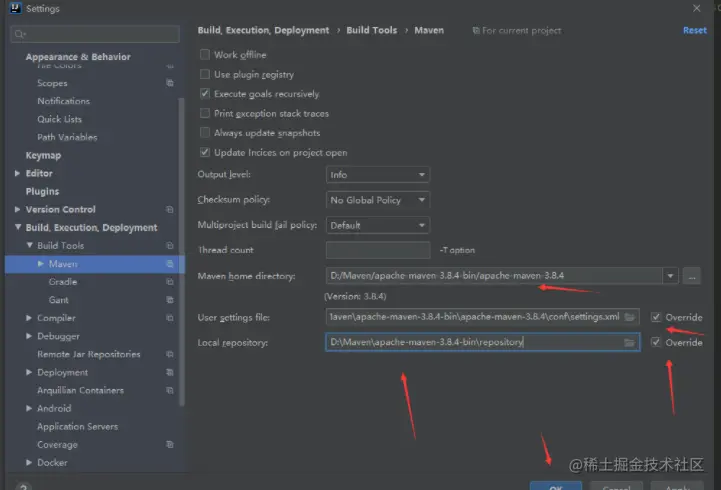Open Quick Lists settings page

click(x=59, y=119)
